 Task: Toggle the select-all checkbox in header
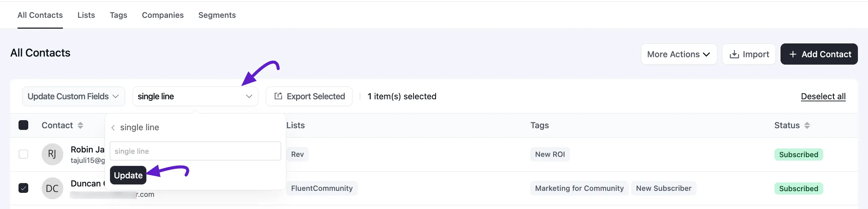pyautogui.click(x=23, y=125)
